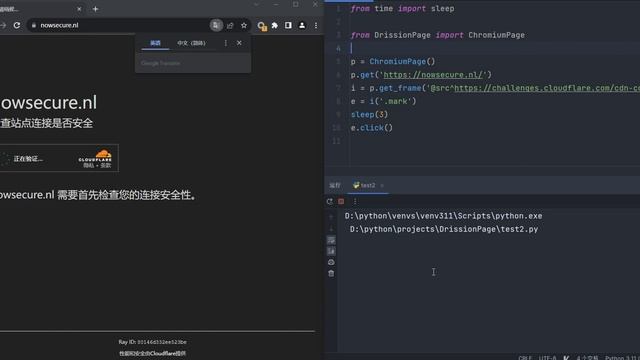Viewport: 640px width, 360px height.
Task: Bookmark this page with the star icon
Action: 244,25
